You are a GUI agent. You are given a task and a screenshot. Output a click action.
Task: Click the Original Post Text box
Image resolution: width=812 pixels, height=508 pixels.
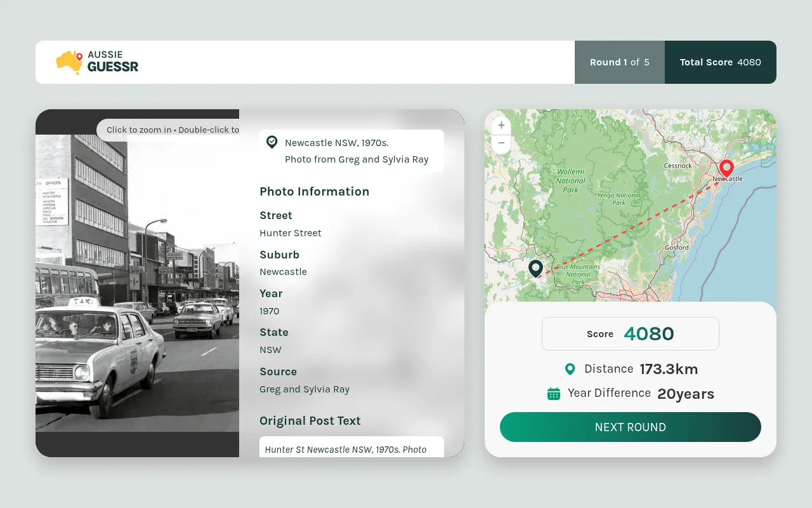click(351, 446)
